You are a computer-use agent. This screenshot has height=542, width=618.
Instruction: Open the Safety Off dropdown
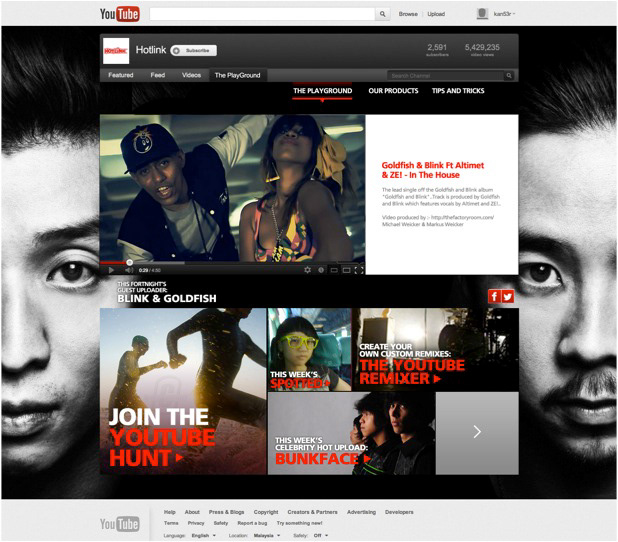tap(321, 535)
